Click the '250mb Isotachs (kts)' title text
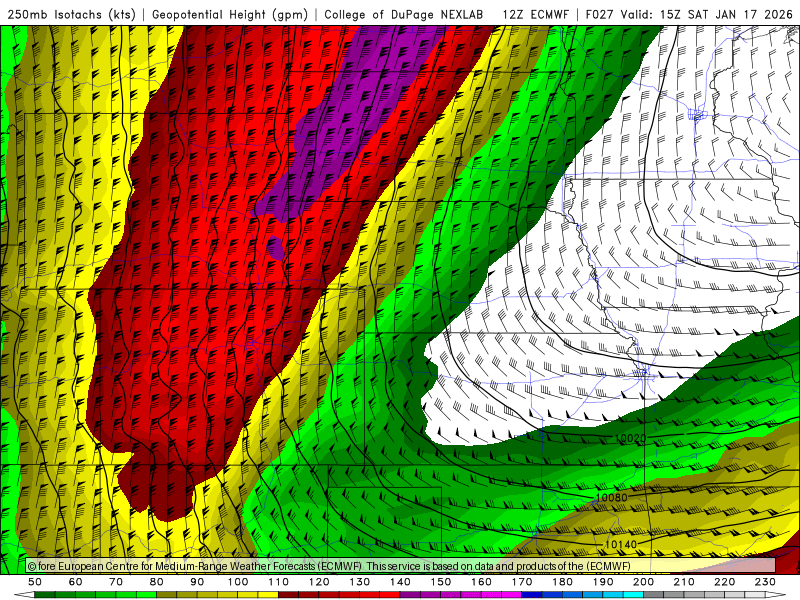This screenshot has height=600, width=800. (x=71, y=14)
